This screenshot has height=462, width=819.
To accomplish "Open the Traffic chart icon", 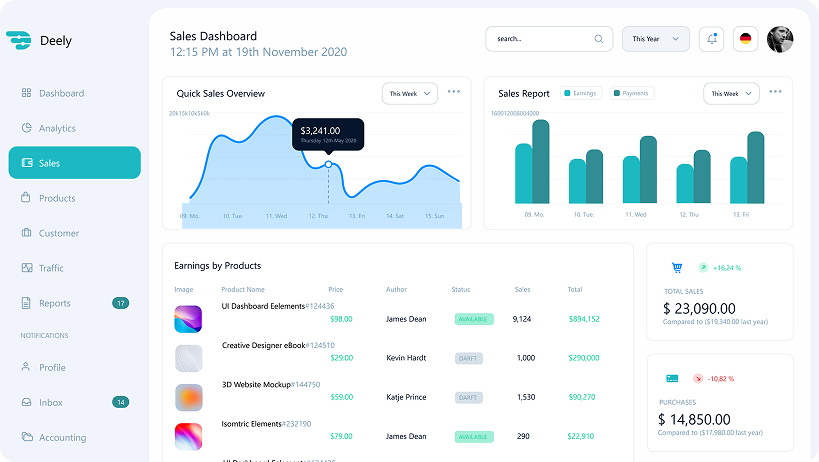I will pyautogui.click(x=27, y=267).
